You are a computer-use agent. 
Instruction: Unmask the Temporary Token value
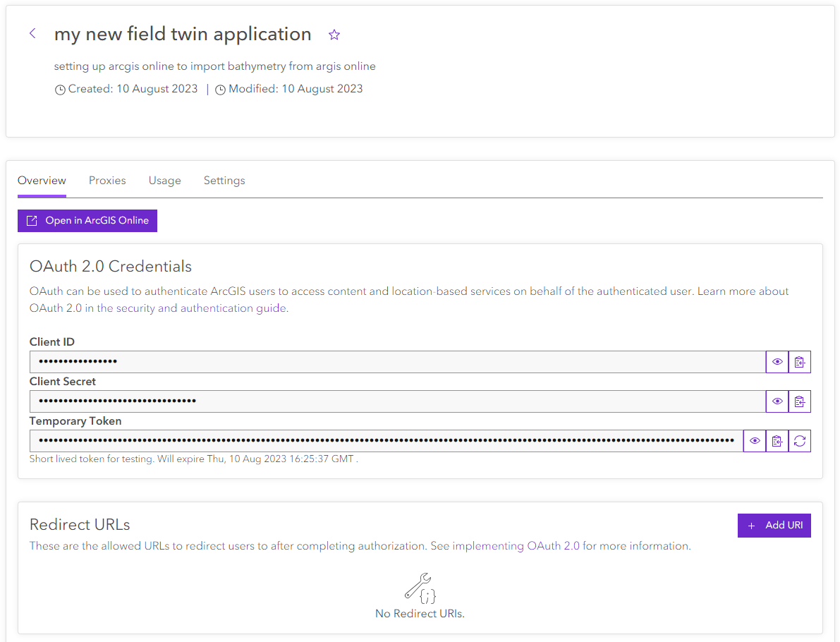pyautogui.click(x=754, y=441)
